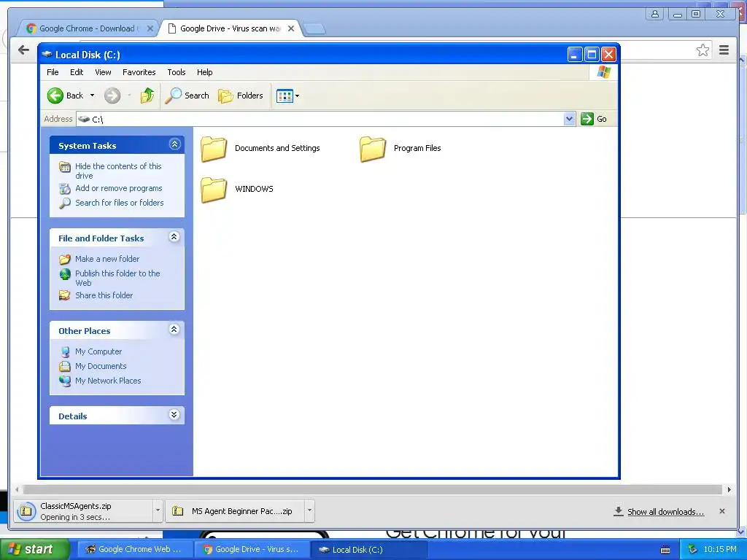This screenshot has width=747, height=560.
Task: Click the Add or remove programs icon
Action: (x=65, y=189)
